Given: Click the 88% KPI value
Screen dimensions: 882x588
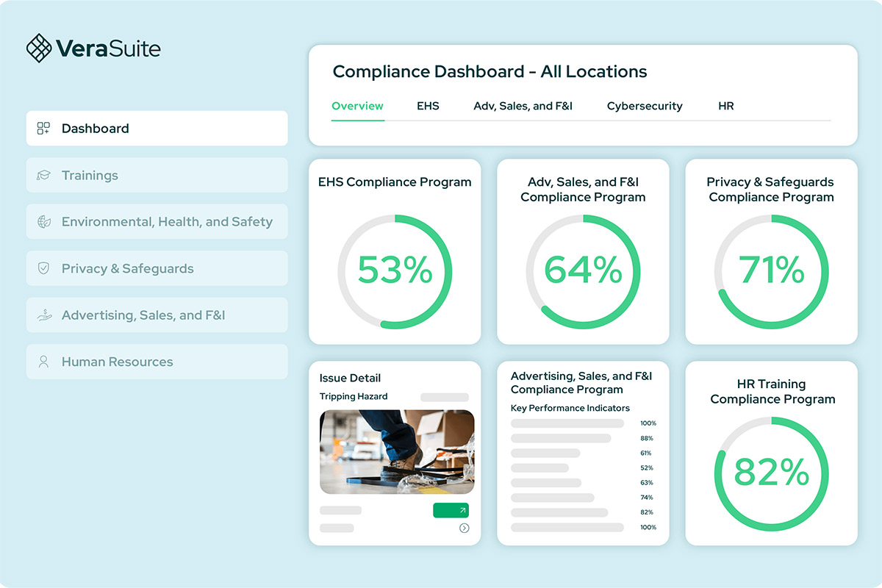Looking at the screenshot, I should [x=647, y=438].
